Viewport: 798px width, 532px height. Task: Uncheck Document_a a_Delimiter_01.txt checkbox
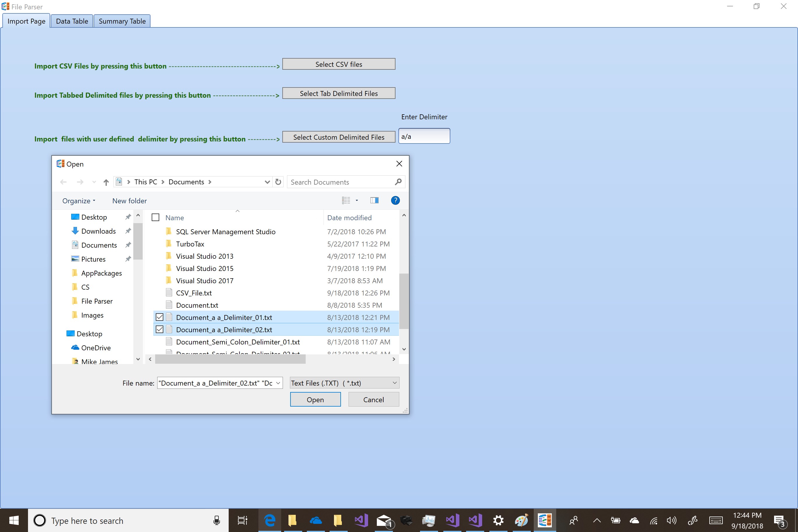click(160, 317)
